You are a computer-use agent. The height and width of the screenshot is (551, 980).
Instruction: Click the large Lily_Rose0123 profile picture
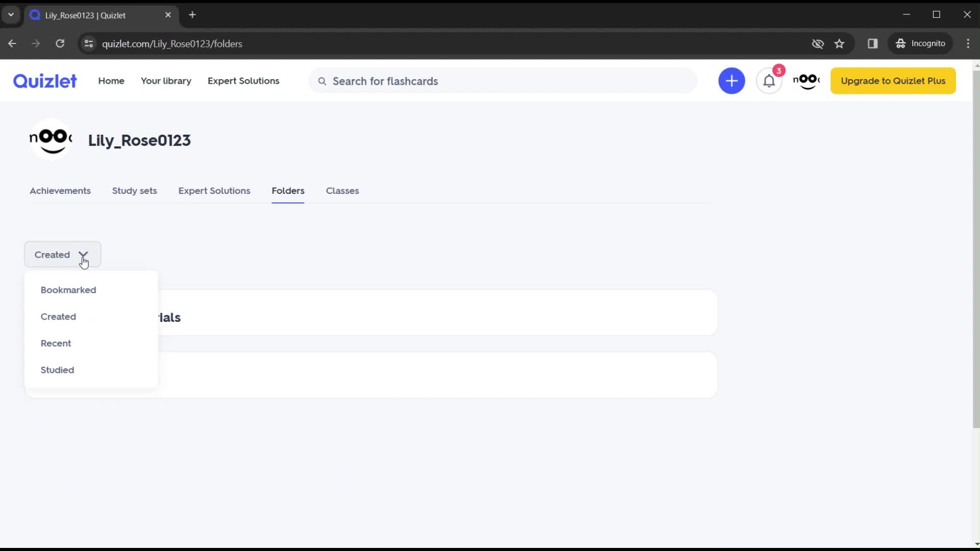tap(51, 140)
